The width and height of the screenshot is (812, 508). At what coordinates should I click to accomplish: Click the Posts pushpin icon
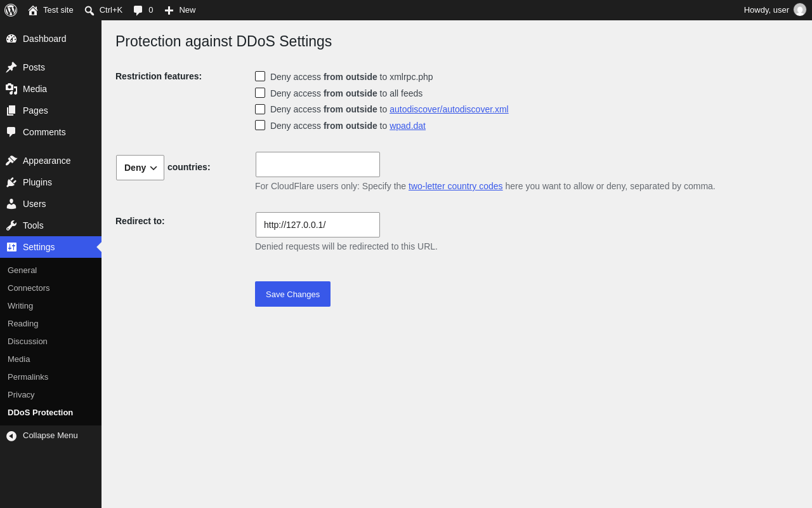11,67
